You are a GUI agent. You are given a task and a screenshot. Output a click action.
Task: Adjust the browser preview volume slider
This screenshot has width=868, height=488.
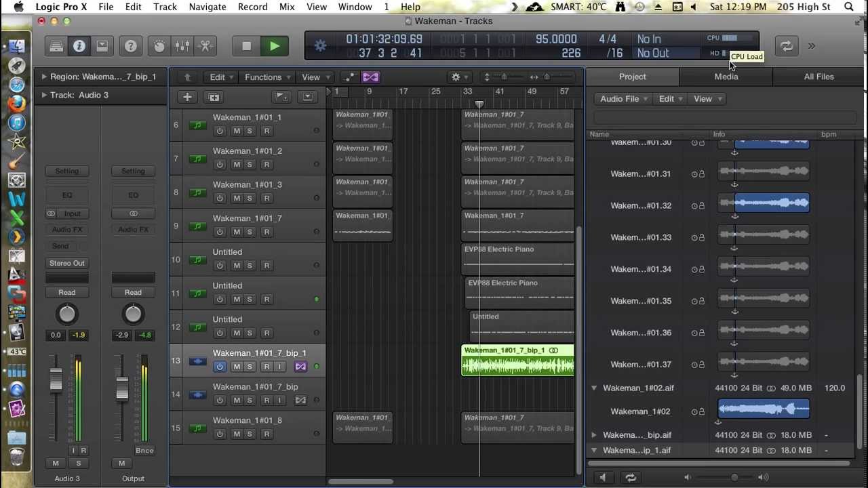tap(734, 477)
